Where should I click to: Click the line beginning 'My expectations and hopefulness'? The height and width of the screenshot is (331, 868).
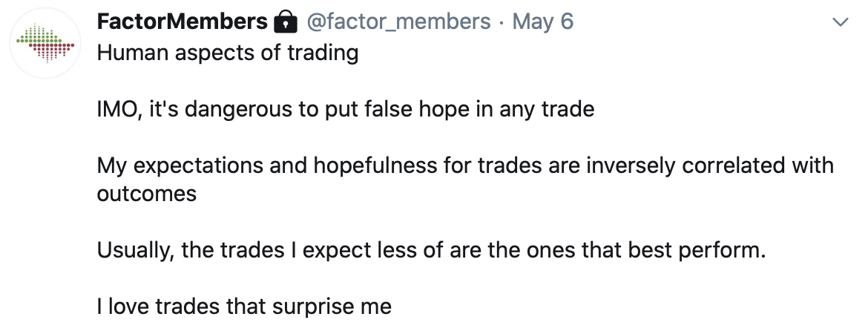click(466, 165)
